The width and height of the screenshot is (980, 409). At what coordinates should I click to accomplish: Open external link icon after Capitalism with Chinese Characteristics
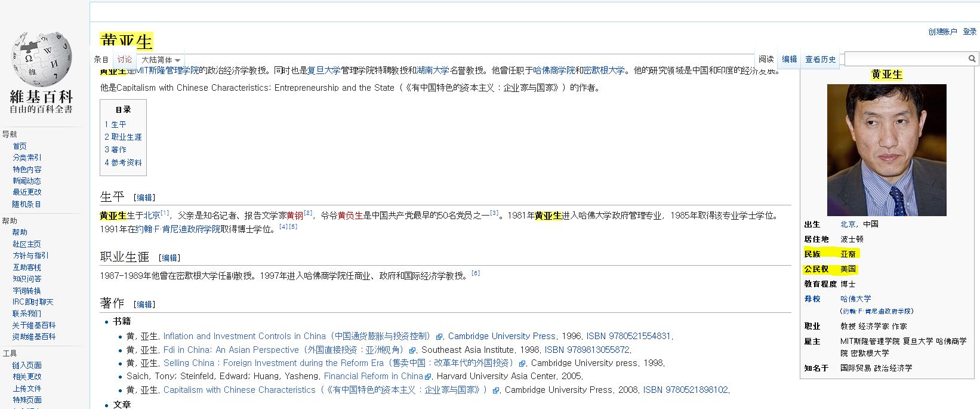pyautogui.click(x=495, y=390)
